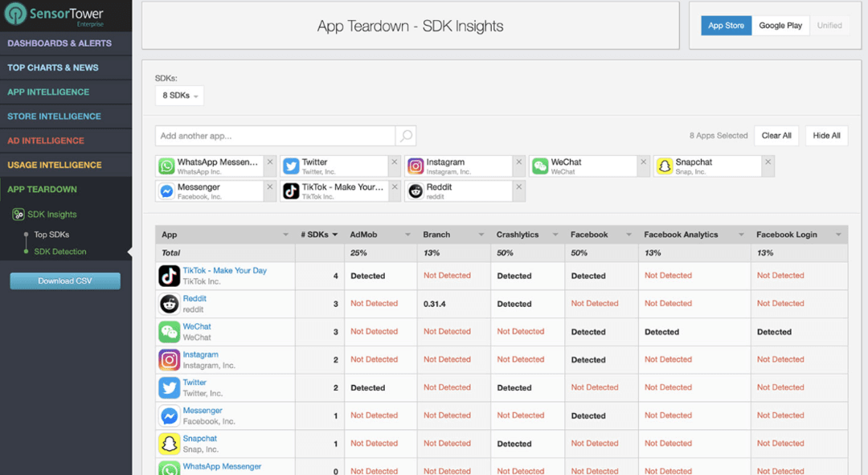Image resolution: width=868 pixels, height=475 pixels.
Task: Click the SDK Insights sidebar icon
Action: pyautogui.click(x=18, y=215)
